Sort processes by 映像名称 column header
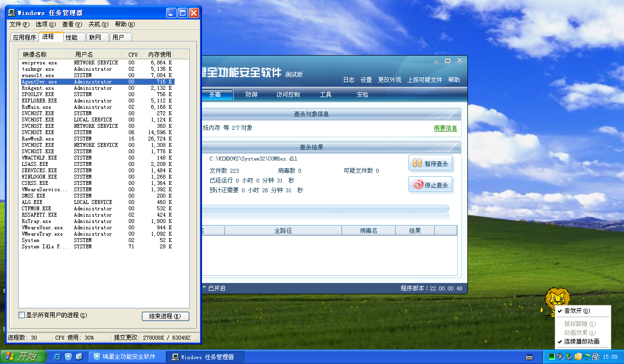 pos(44,54)
